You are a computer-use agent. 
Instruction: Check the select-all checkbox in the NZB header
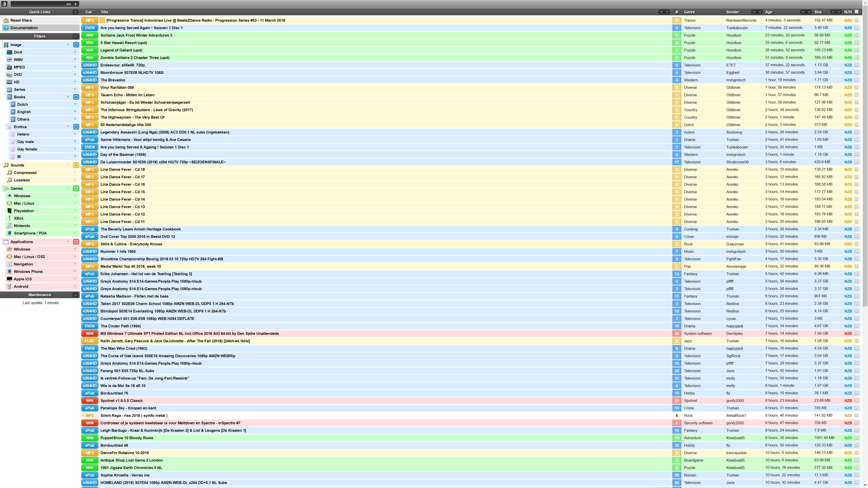[857, 12]
